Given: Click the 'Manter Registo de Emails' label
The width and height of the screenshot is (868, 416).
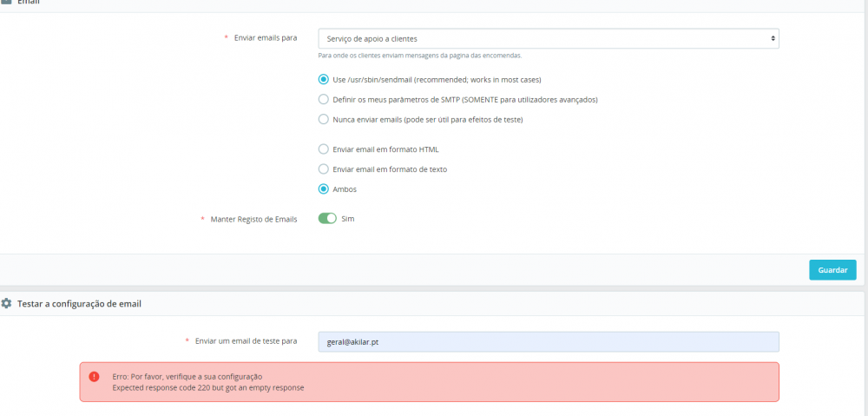Looking at the screenshot, I should click(253, 219).
